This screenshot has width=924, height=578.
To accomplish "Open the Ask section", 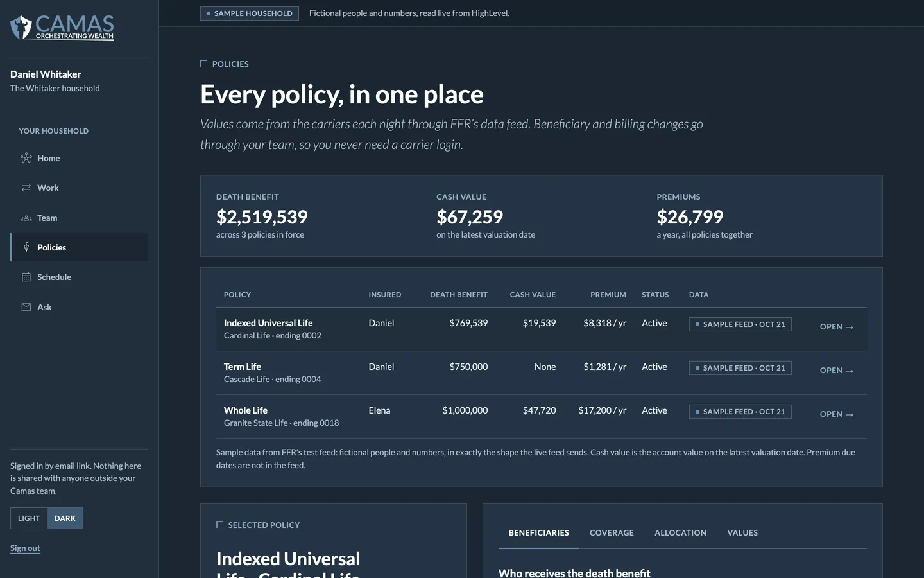I will point(80,307).
